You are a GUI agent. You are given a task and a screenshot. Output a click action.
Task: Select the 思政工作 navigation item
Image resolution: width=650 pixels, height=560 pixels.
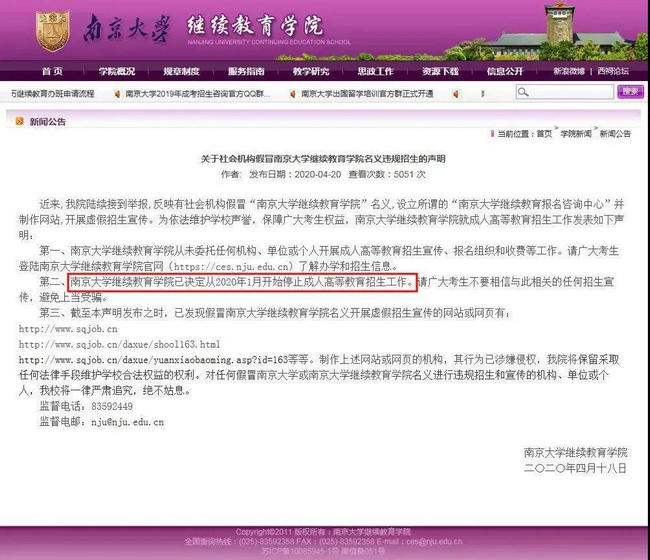coord(375,72)
